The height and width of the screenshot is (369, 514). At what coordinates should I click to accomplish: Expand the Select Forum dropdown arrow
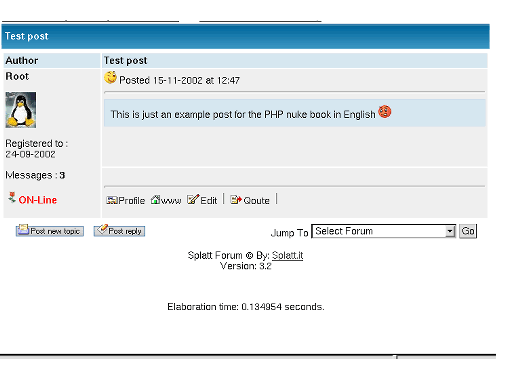(450, 231)
